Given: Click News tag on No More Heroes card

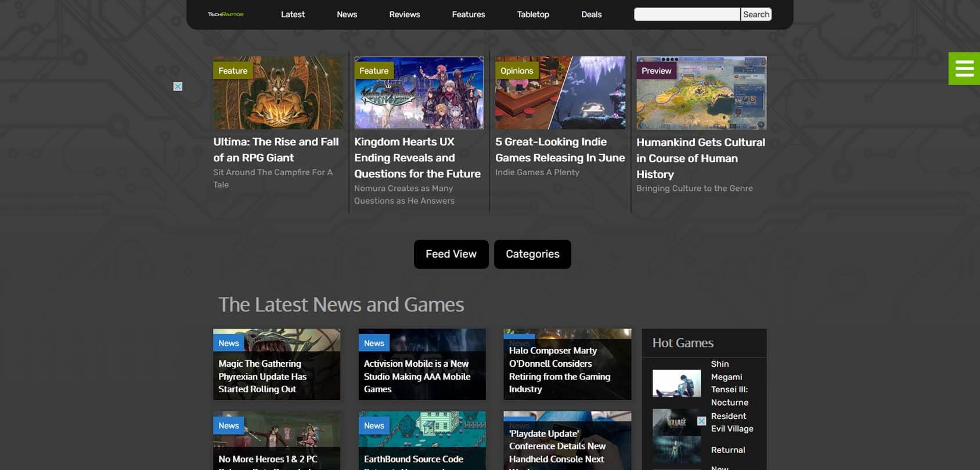Looking at the screenshot, I should (x=229, y=425).
